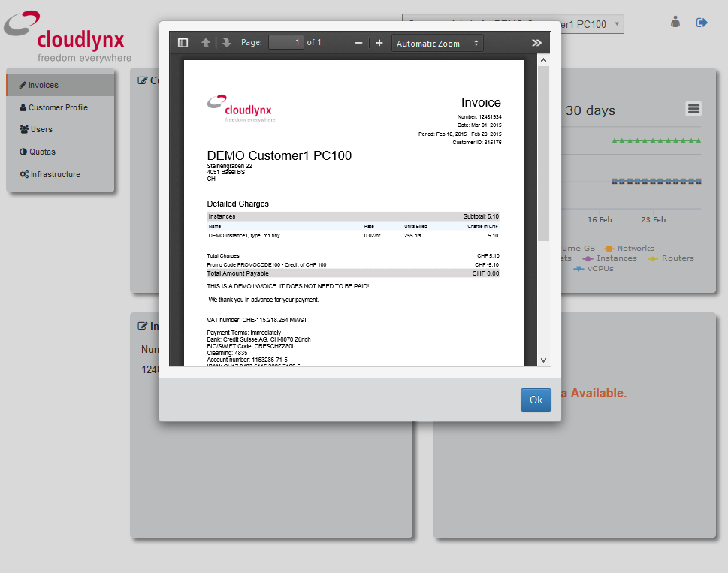Click PDF scrollbar up arrow

pyautogui.click(x=544, y=60)
